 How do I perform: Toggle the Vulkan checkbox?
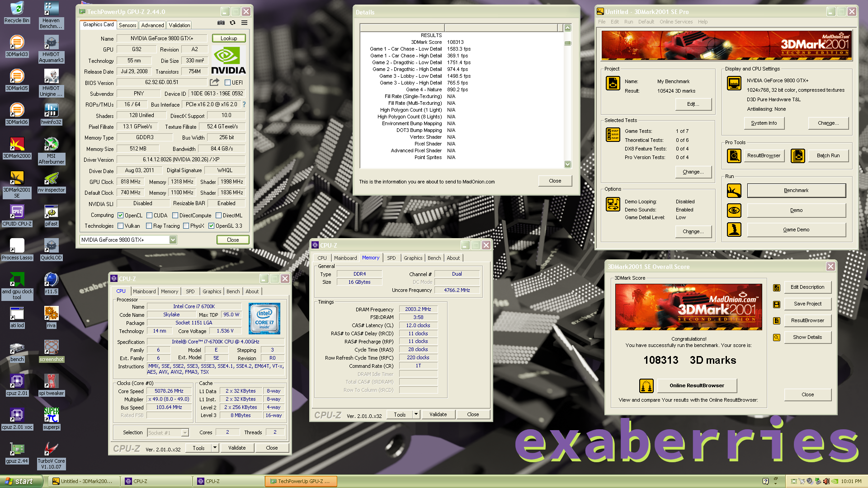point(120,226)
